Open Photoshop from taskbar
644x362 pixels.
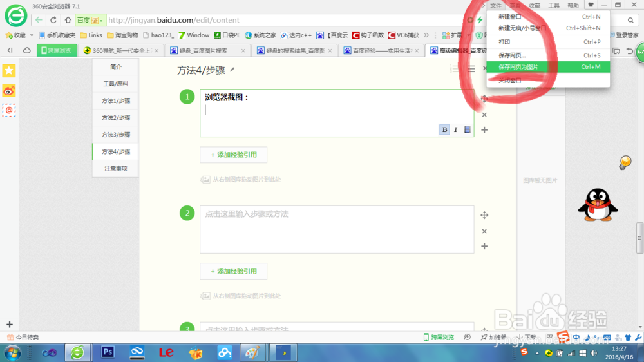pyautogui.click(x=108, y=352)
